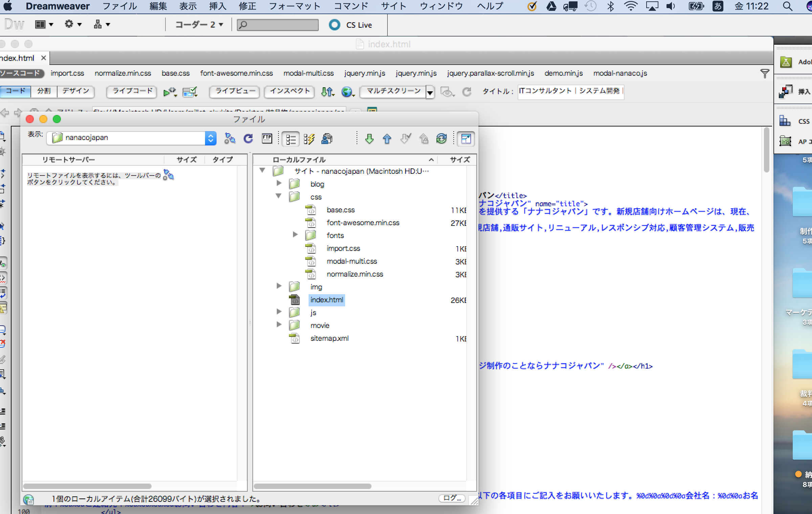The height and width of the screenshot is (514, 812).
Task: Select import.css in local files tree
Action: [x=343, y=249]
